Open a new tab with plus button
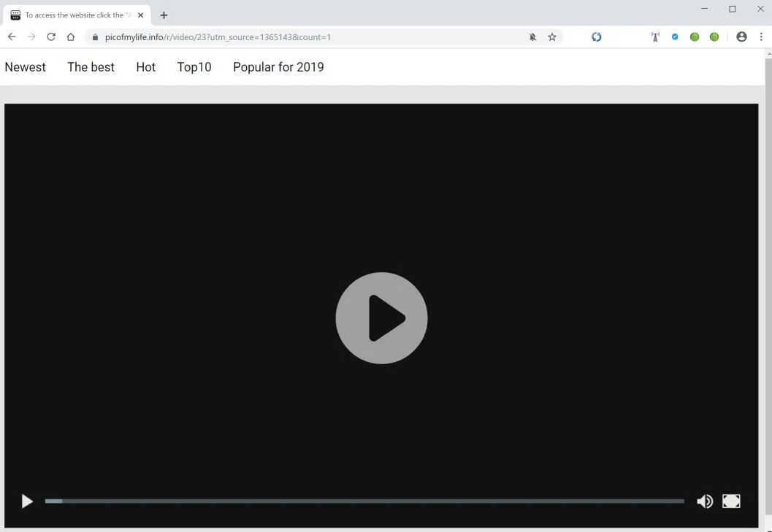Screen dimensions: 772x532 [164, 15]
